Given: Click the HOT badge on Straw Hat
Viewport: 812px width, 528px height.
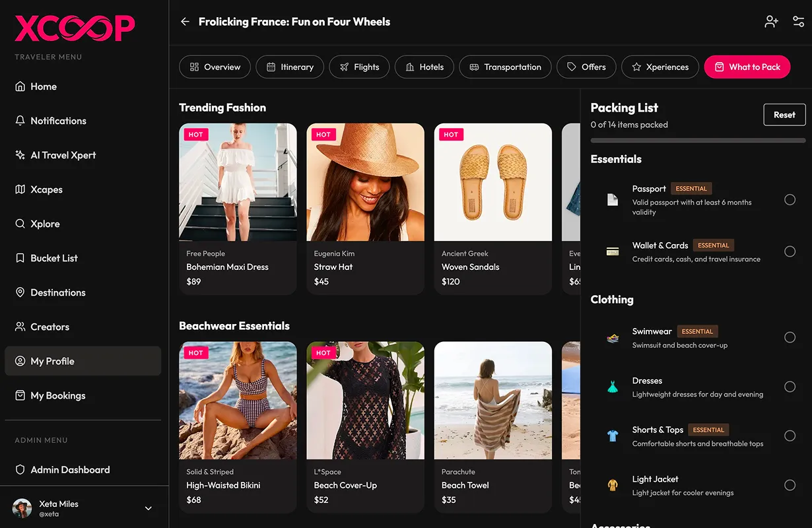Looking at the screenshot, I should pos(323,135).
